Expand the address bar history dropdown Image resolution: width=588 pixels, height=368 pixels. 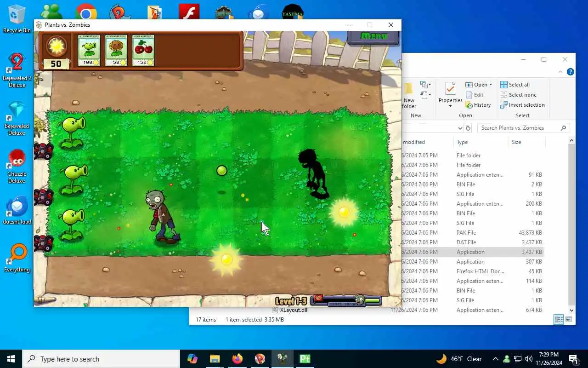[460, 128]
